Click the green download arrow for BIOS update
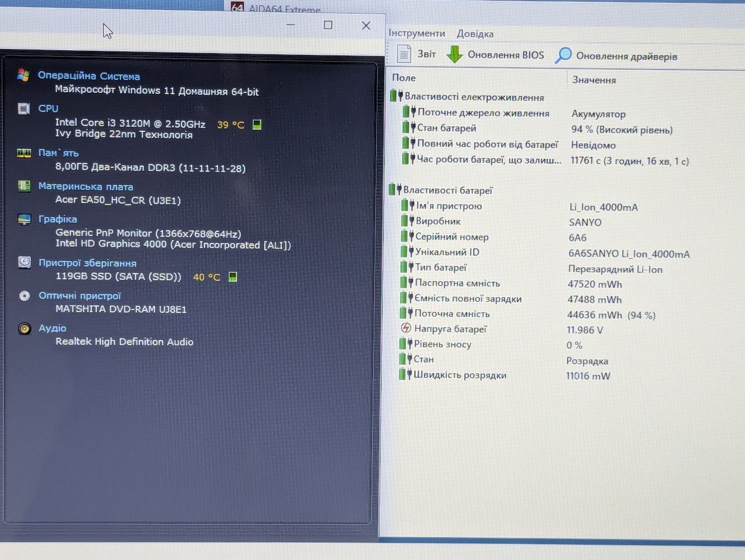The height and width of the screenshot is (560, 745). click(x=454, y=54)
